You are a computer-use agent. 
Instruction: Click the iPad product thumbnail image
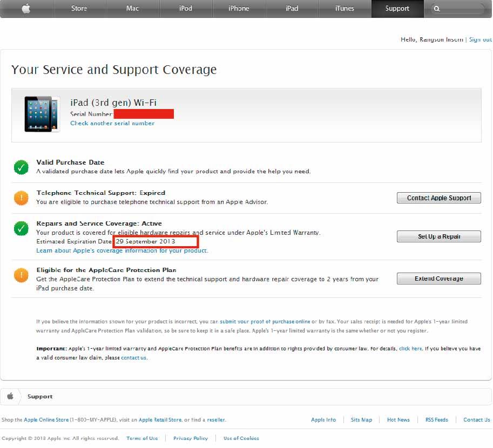(42, 114)
